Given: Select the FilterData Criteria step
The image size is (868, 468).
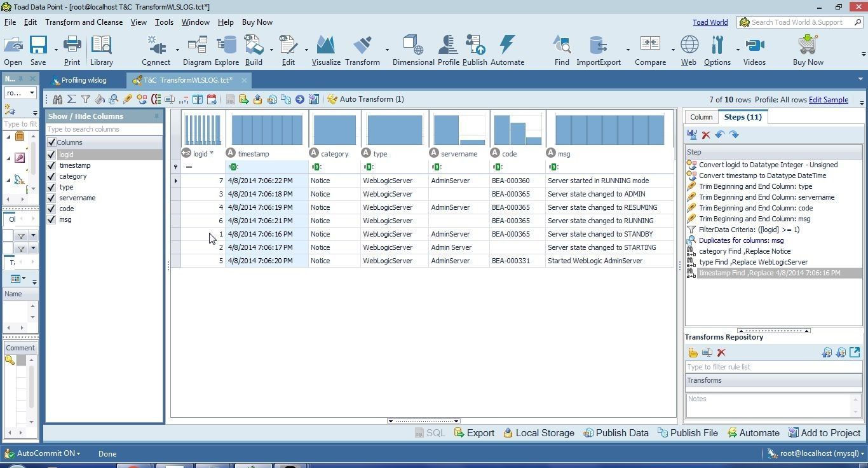Looking at the screenshot, I should (x=773, y=230).
